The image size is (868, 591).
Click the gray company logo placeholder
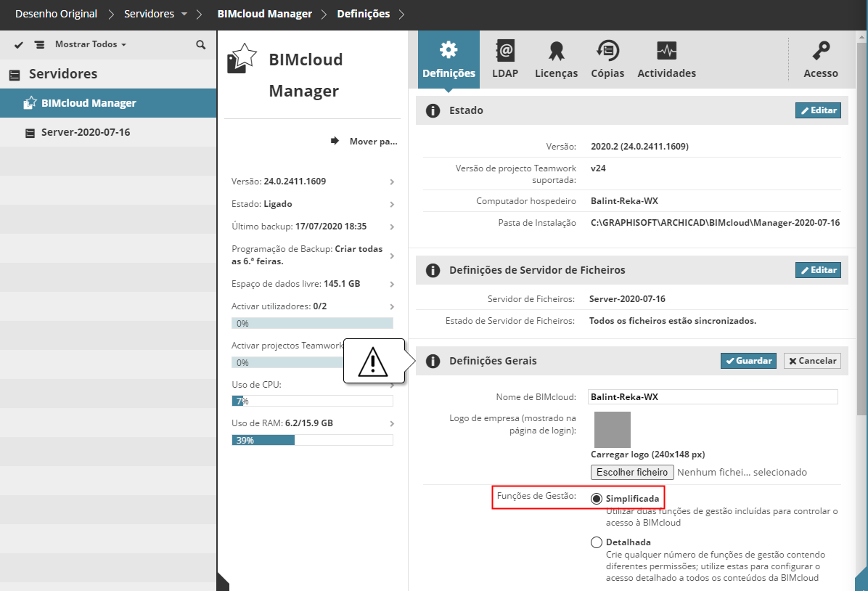pos(613,429)
